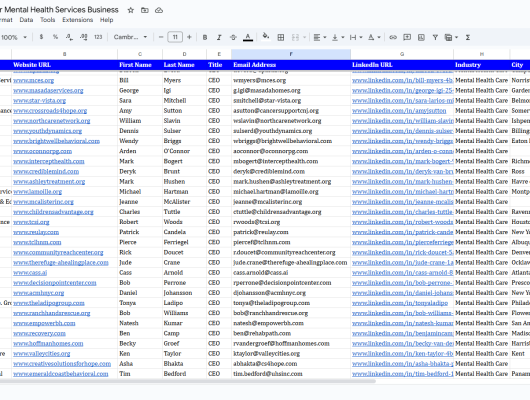Viewport: 530px width, 400px height.
Task: Click the font size 11 field
Action: (175, 37)
